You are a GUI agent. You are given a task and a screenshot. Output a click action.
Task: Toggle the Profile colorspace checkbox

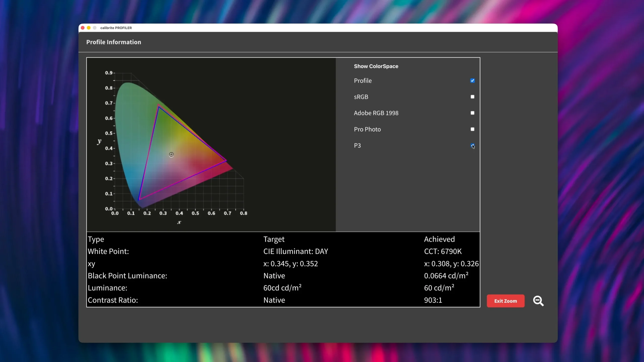(472, 81)
